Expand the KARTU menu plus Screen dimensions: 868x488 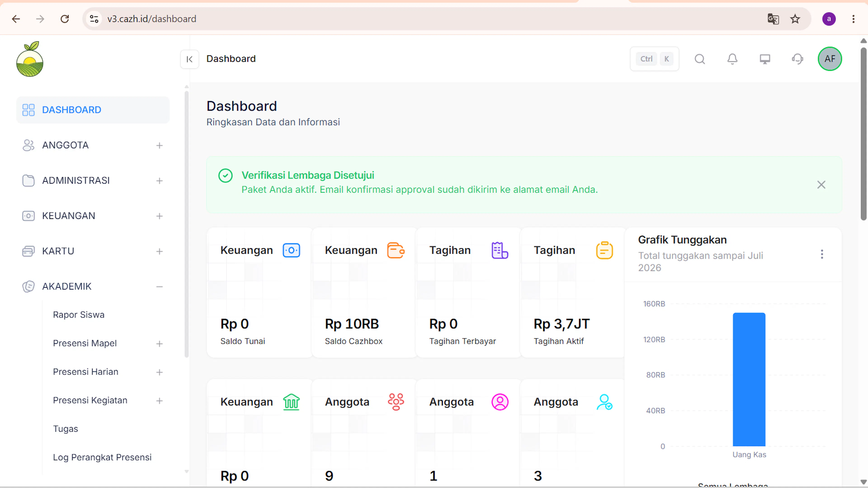coord(159,251)
